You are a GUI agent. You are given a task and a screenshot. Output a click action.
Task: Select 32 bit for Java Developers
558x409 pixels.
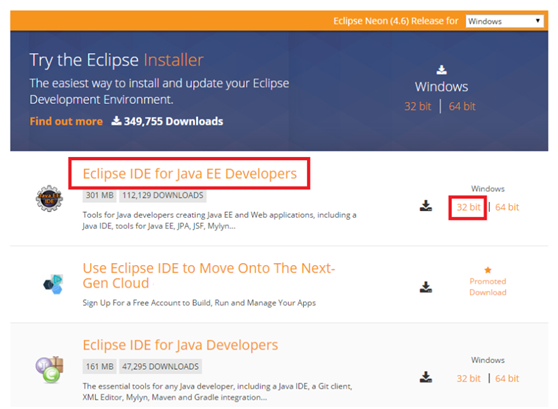pyautogui.click(x=468, y=378)
